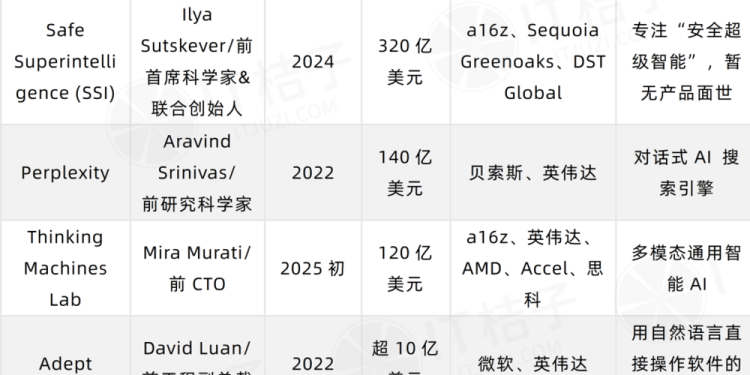
Task: Select the 专注安全超级智能 description cell
Action: point(683,62)
